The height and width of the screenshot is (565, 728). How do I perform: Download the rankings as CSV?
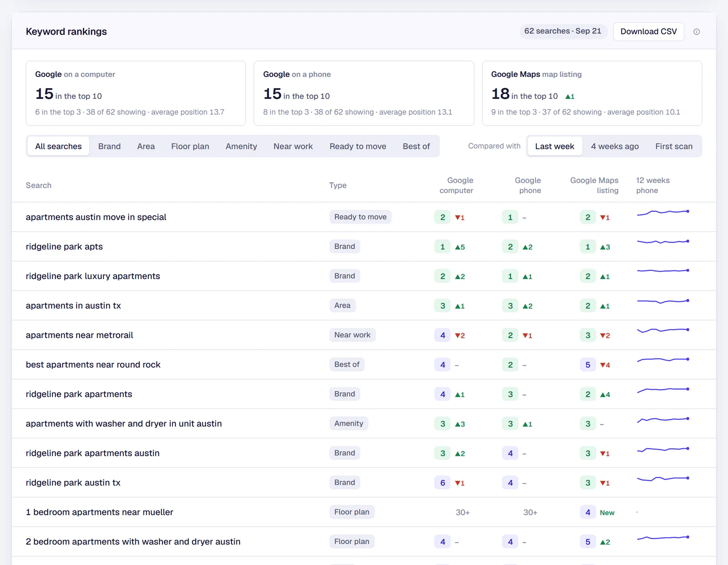point(648,31)
